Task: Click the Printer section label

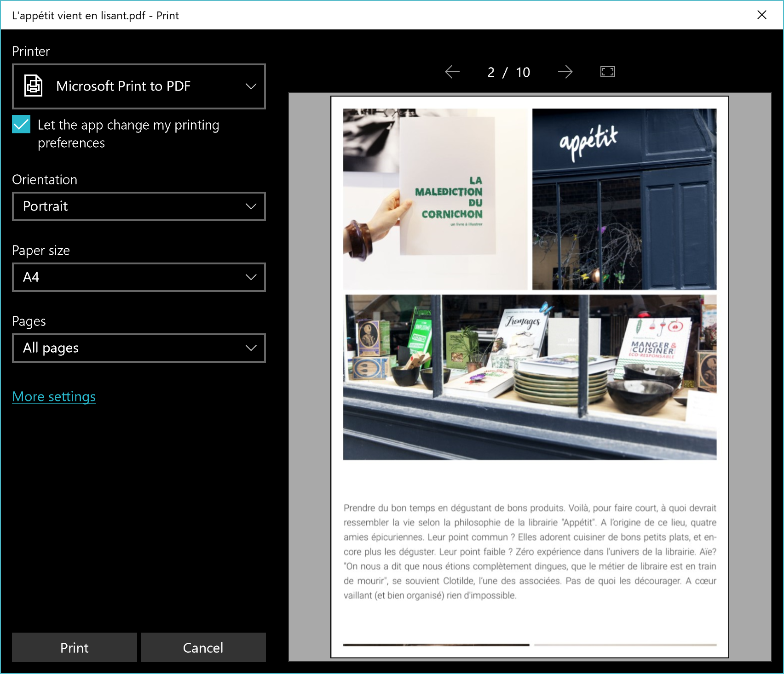Action: tap(31, 51)
